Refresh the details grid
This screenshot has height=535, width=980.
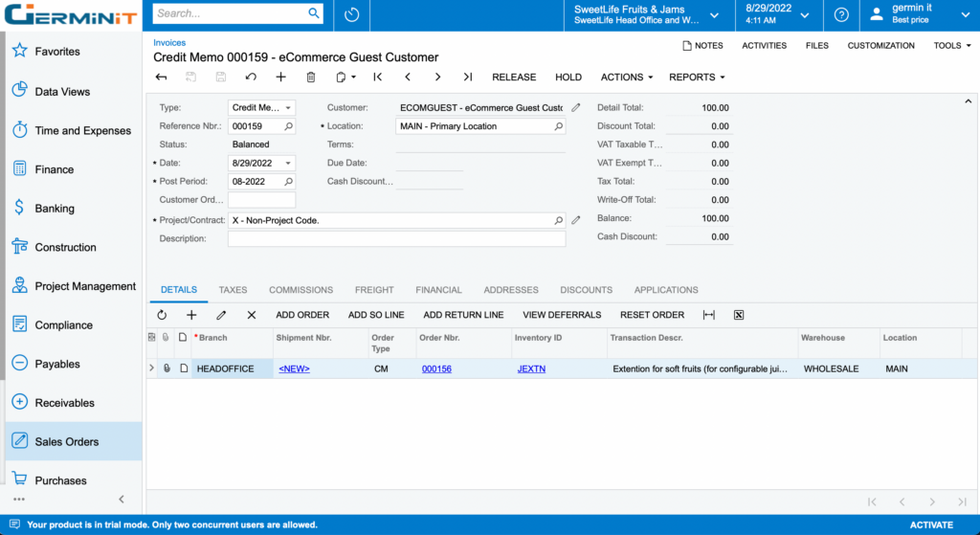[162, 315]
